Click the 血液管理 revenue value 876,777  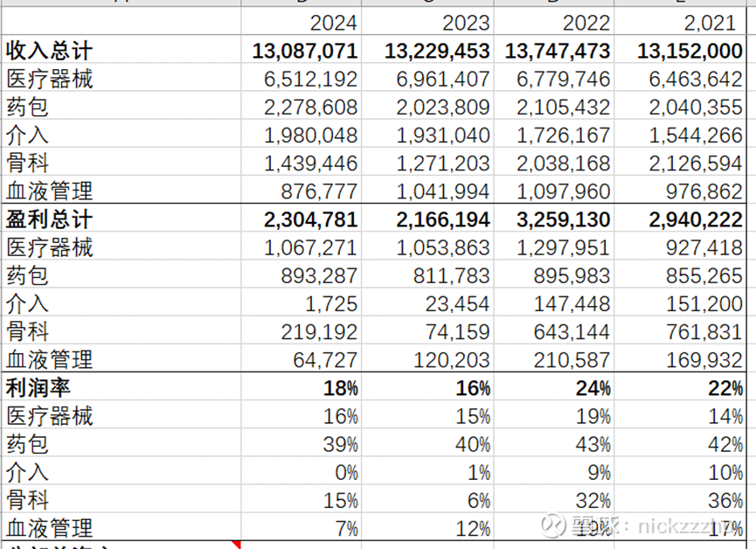coord(302,191)
